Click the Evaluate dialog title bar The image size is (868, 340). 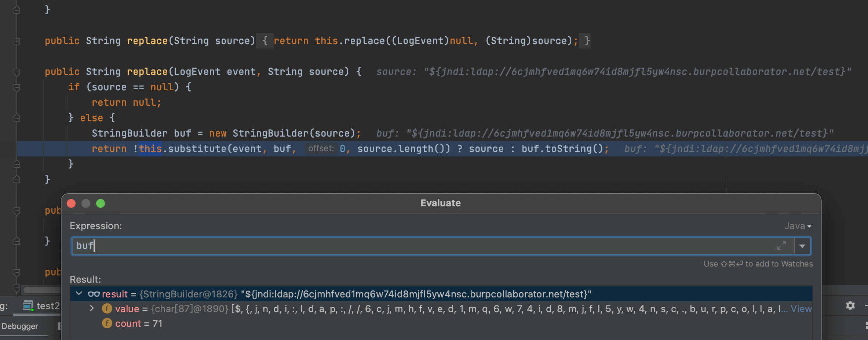(x=441, y=203)
